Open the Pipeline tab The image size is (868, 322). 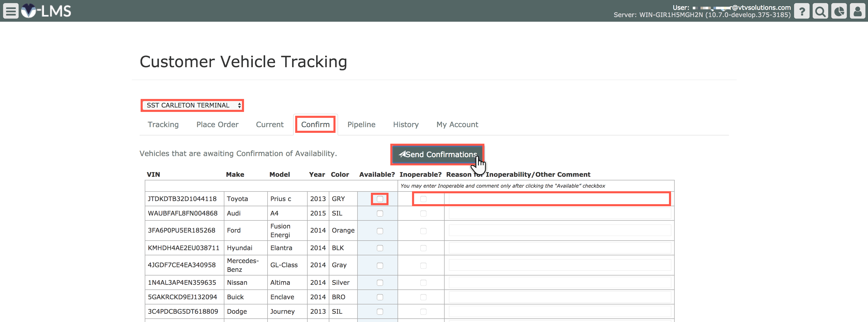361,125
